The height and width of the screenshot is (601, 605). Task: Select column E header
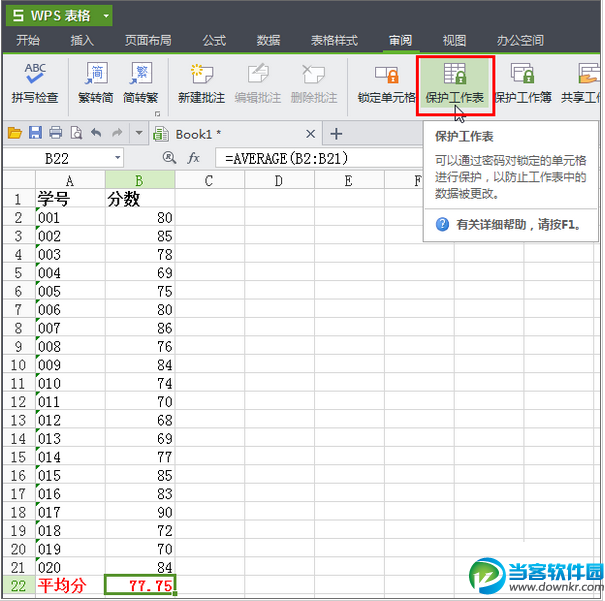point(349,180)
